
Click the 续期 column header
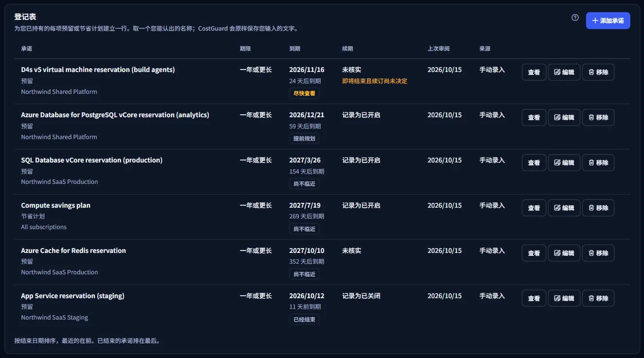348,49
